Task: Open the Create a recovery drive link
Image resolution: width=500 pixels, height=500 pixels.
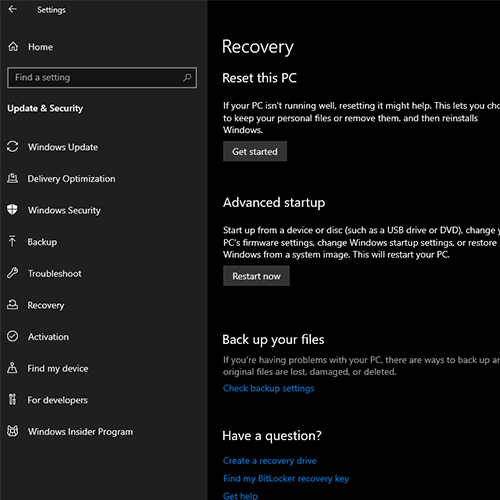Action: [x=270, y=461]
